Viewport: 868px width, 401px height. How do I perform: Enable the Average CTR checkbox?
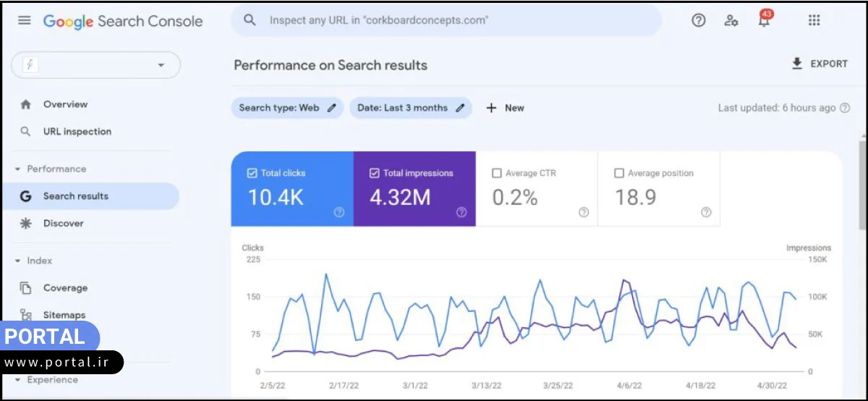click(497, 173)
